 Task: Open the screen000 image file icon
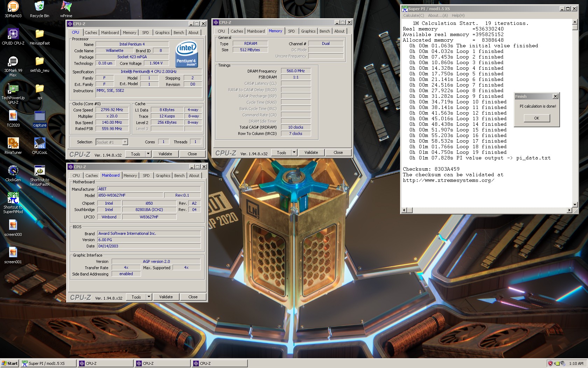13,228
